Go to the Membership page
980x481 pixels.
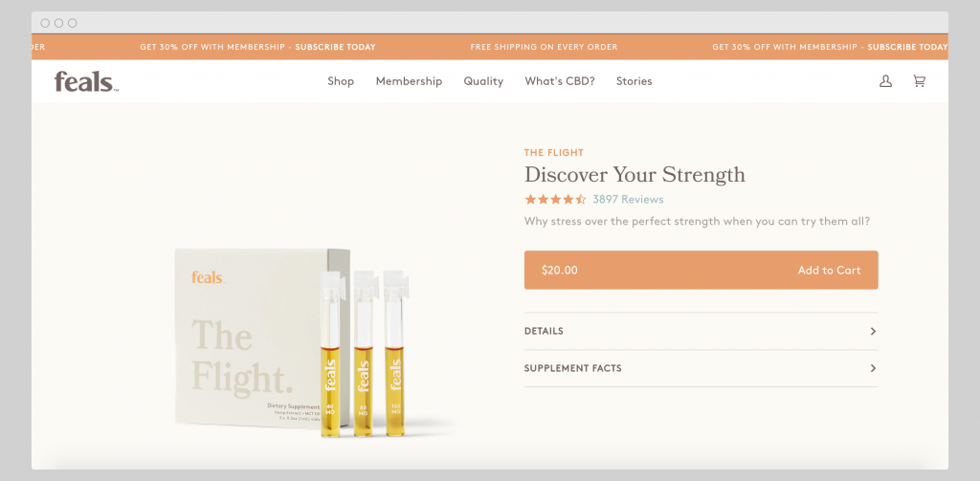pos(409,81)
